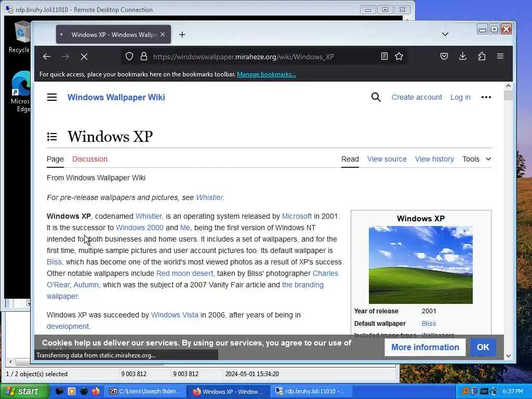Open the Windows Vista link
This screenshot has height=399, width=532.
[x=175, y=315]
